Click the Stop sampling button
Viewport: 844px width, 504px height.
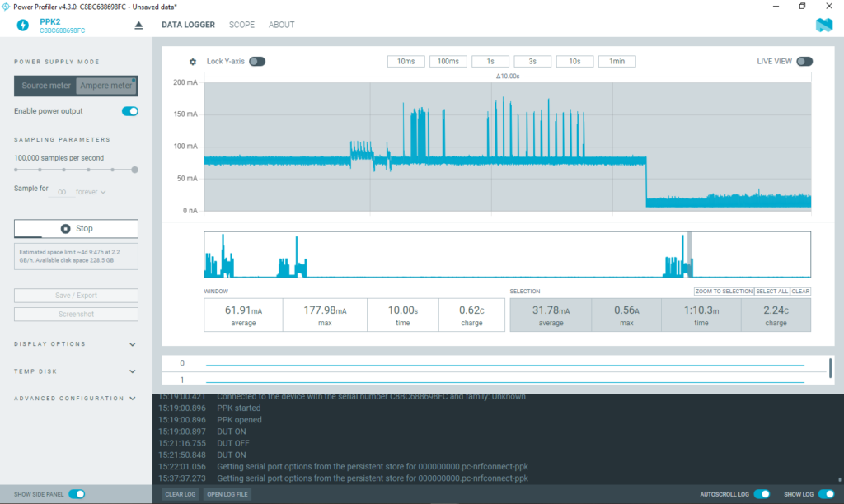(x=76, y=228)
